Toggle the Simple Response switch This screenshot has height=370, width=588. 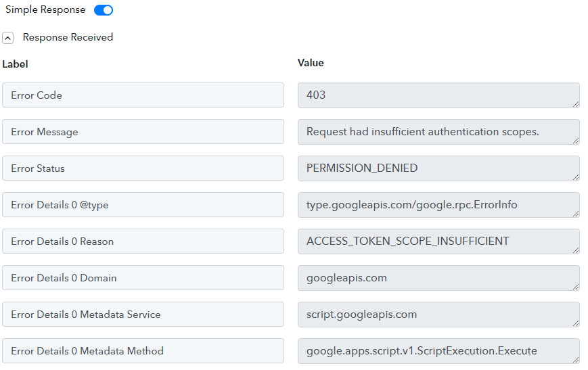(x=103, y=10)
